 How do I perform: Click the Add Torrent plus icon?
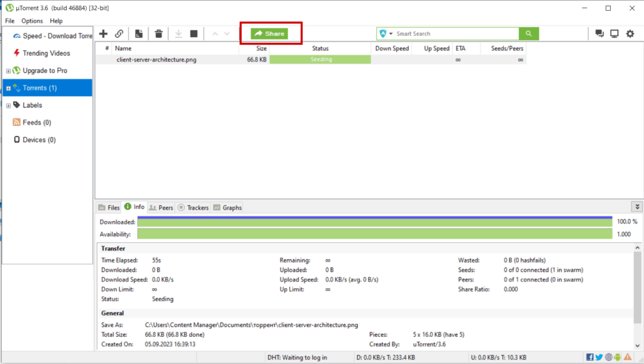coord(103,33)
